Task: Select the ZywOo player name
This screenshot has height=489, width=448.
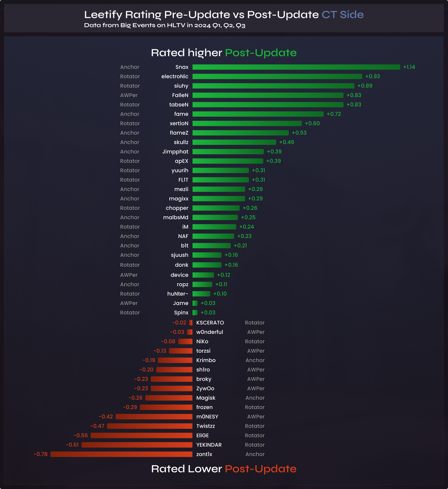Action: [205, 389]
